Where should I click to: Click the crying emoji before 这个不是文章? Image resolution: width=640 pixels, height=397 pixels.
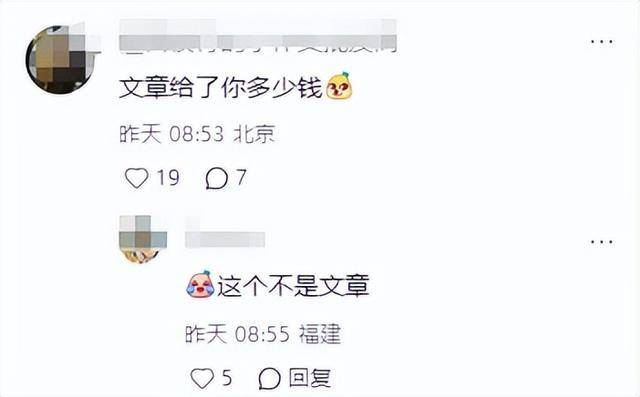point(200,284)
